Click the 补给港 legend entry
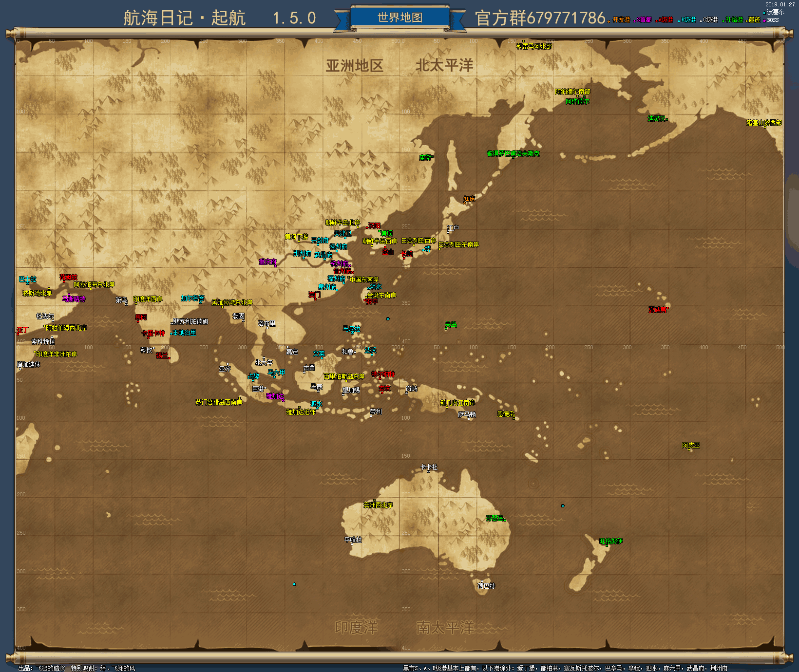The width and height of the screenshot is (799, 672). [x=733, y=20]
